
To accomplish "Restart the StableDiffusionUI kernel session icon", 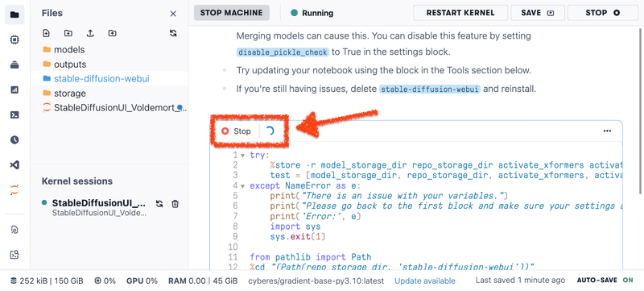I will [159, 204].
